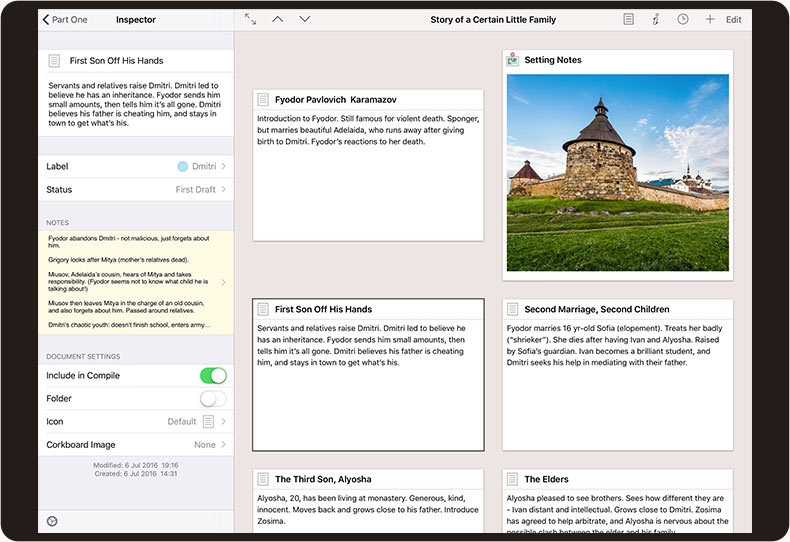Tap the monastery tower photo thumbnail
Viewport: 790px width, 542px height.
[617, 171]
